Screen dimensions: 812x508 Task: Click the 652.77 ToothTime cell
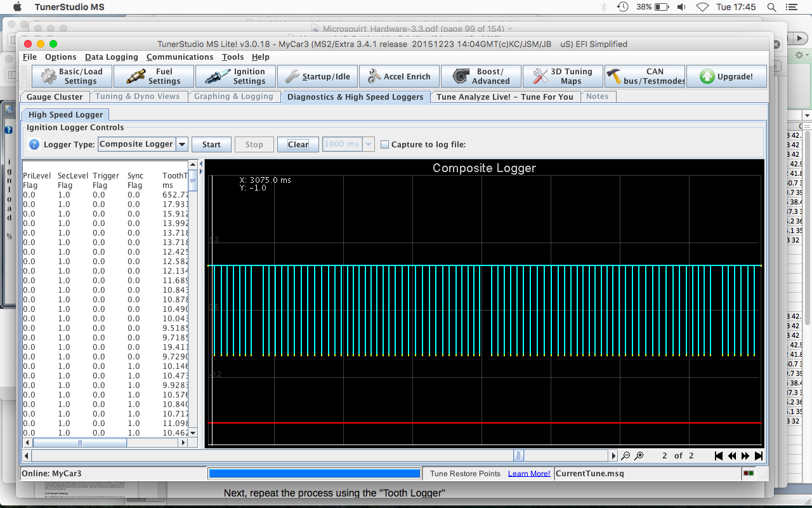(x=175, y=195)
